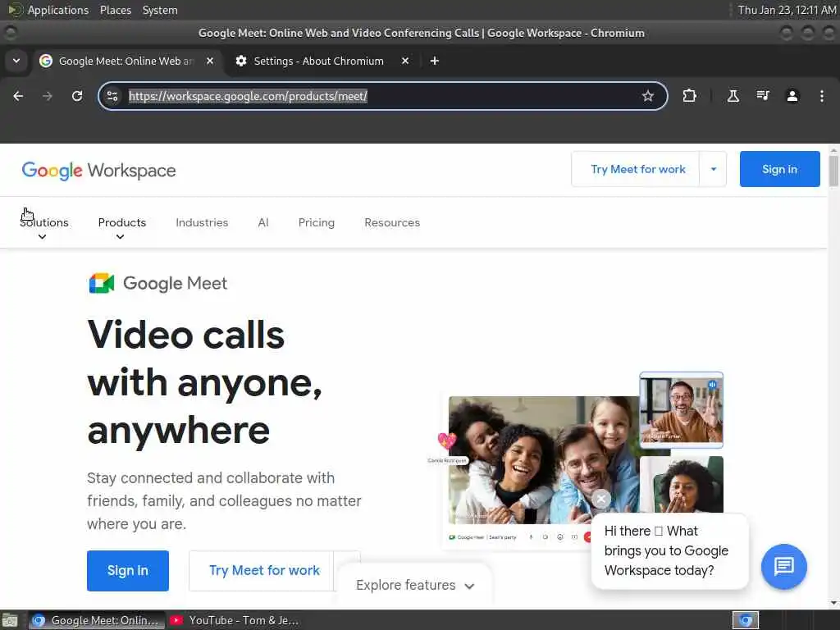Open the Resources nav link

point(392,222)
